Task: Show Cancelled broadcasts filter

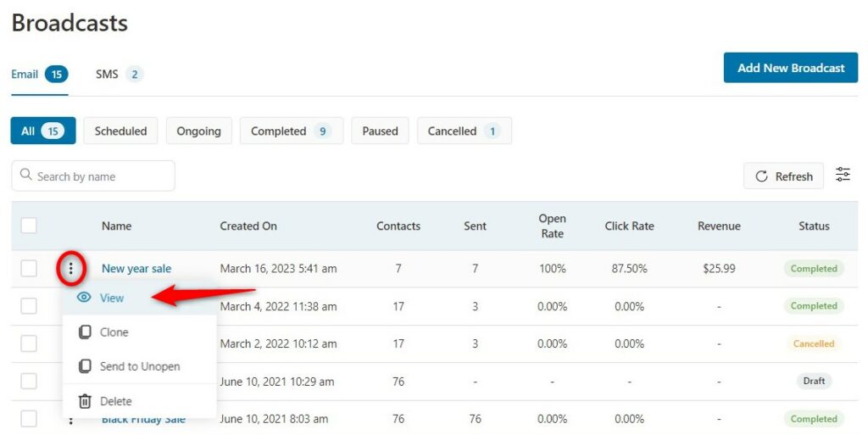Action: pos(464,131)
